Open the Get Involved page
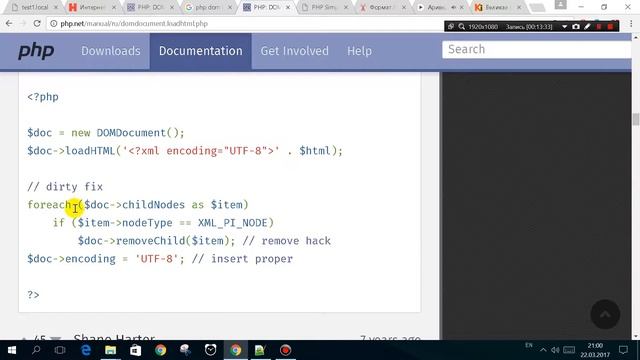Viewport: 640px width, 360px height. click(x=294, y=51)
